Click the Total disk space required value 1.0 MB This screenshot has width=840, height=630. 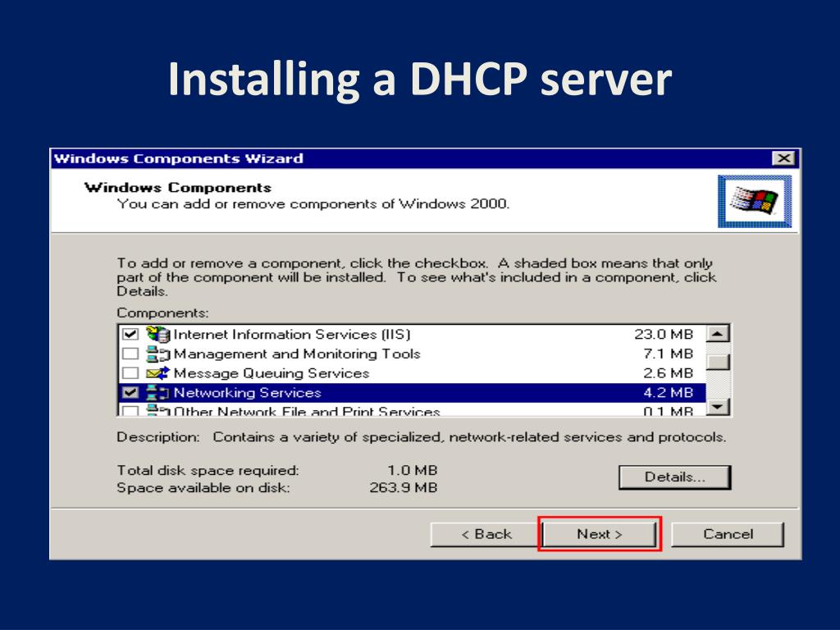click(413, 470)
